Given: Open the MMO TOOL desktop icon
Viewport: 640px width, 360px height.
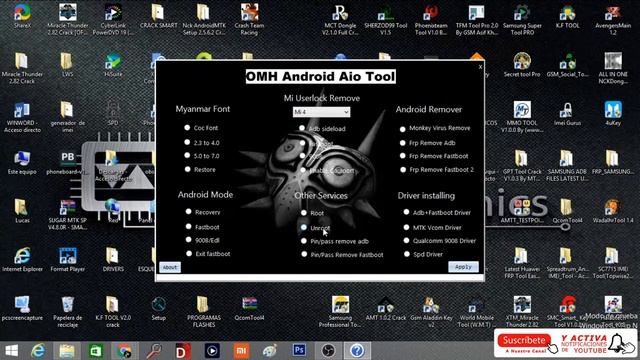Looking at the screenshot, I should click(x=522, y=117).
